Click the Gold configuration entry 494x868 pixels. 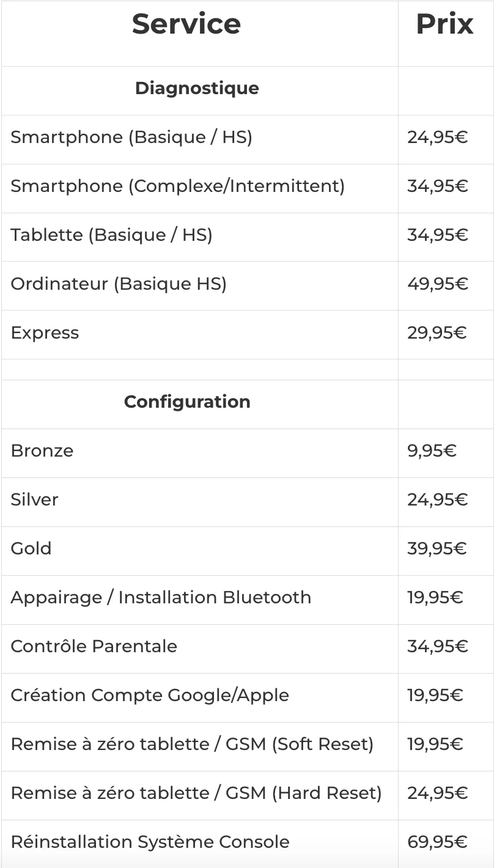[31, 549]
